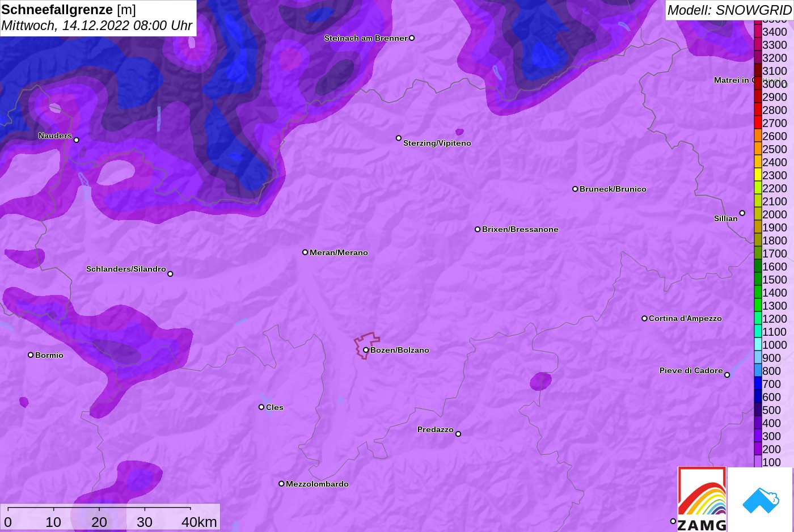Pick the 100 m purple legend swatch
Screen dimensions: 794x532
click(758, 462)
